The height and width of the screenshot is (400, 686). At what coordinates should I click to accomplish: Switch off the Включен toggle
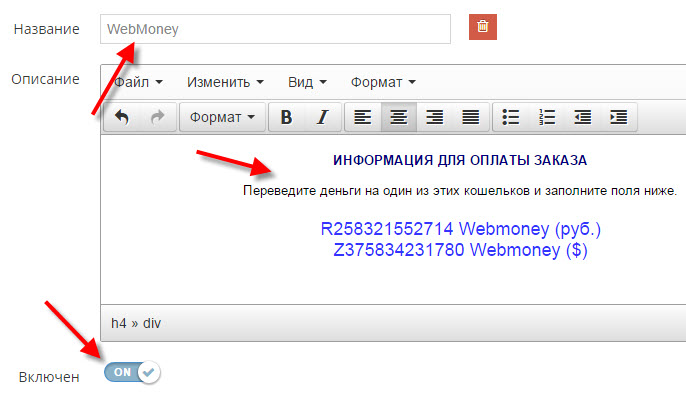click(132, 372)
